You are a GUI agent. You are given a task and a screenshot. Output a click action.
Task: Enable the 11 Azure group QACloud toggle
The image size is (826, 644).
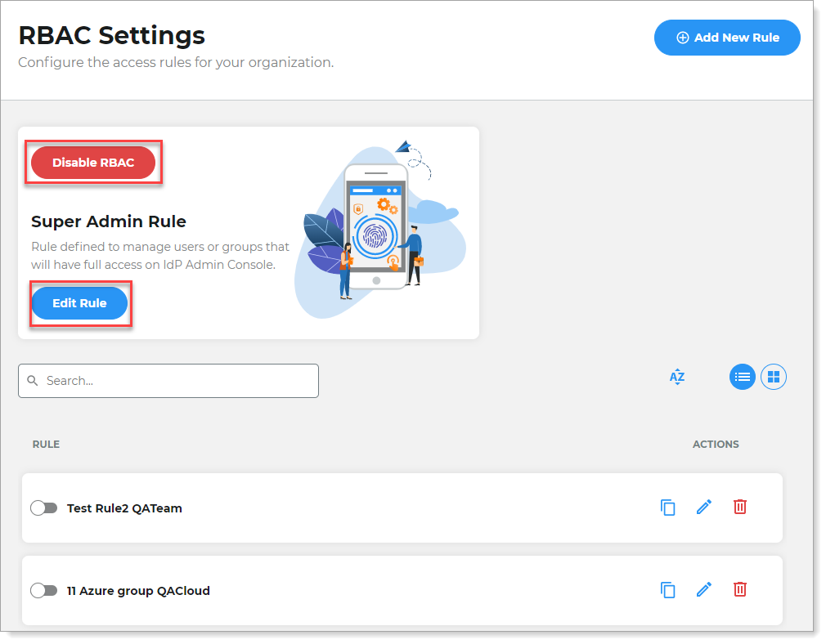tap(44, 589)
